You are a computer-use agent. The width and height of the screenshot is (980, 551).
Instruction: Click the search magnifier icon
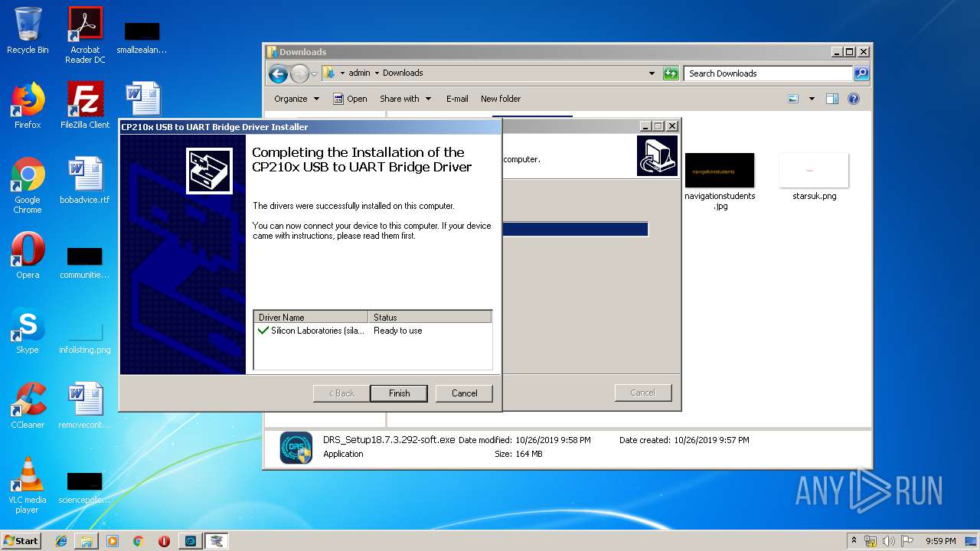click(x=861, y=73)
